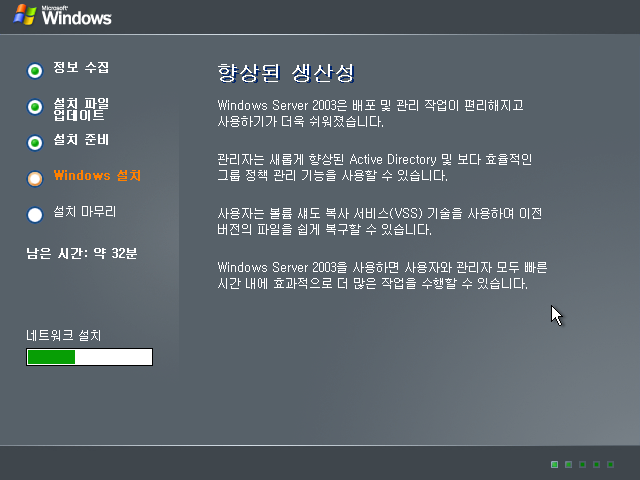Click the orange Windows 설치 step label

[97, 176]
